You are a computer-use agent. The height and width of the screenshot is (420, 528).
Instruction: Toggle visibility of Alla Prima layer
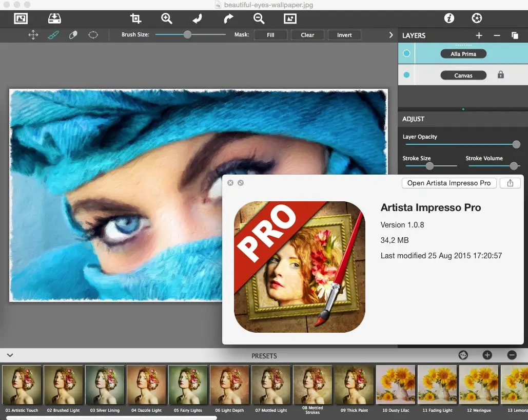point(406,53)
